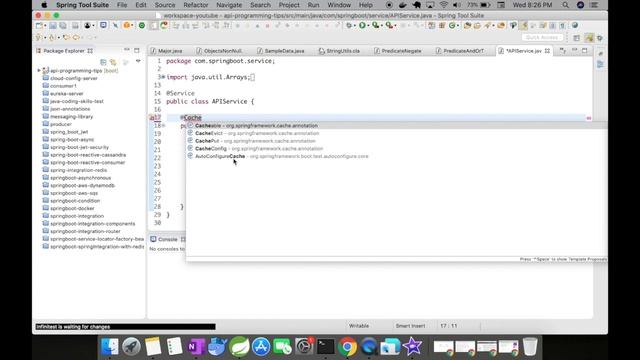This screenshot has height=360, width=640.
Task: Click the New file toolbar icon
Action: point(39,26)
